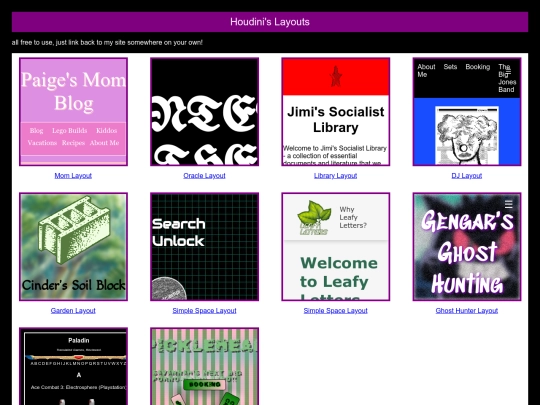Click the striped Picklehead thumbnail
Viewport: 540px width, 405px height.
pyautogui.click(x=205, y=366)
